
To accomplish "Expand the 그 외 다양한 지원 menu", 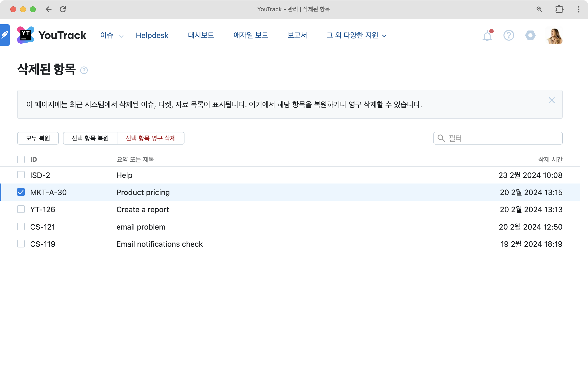I will [356, 35].
